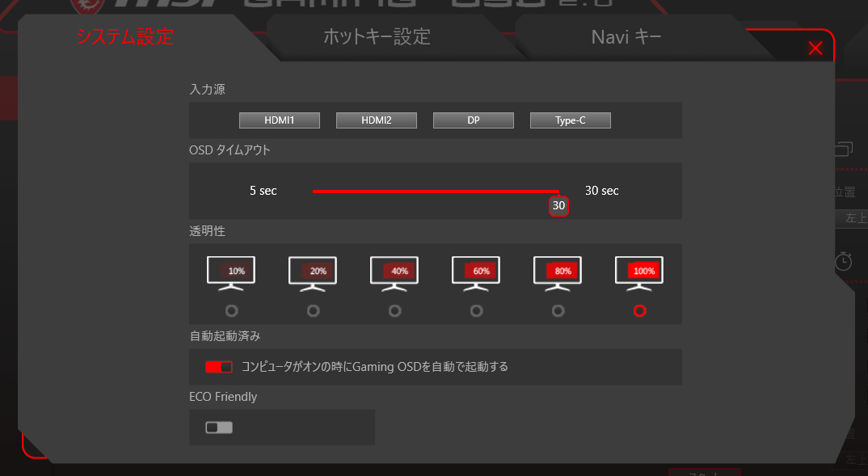Click the 透明性 heading
The height and width of the screenshot is (476, 868).
(207, 231)
